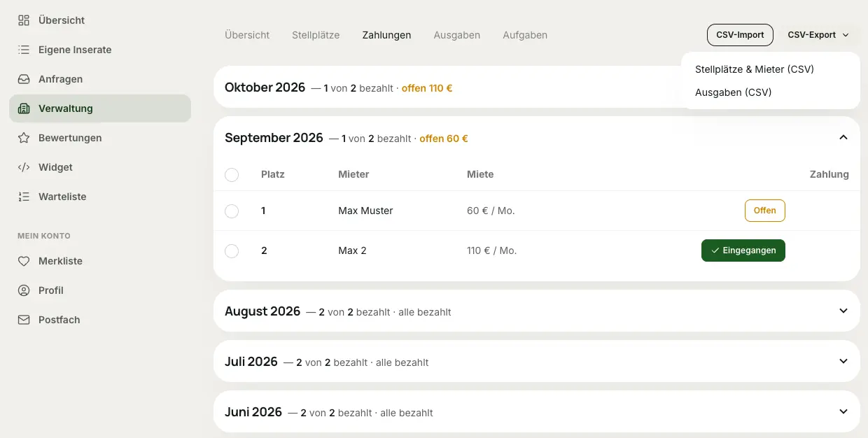868x438 pixels.
Task: Go to the Ausgaben tab
Action: (x=457, y=35)
